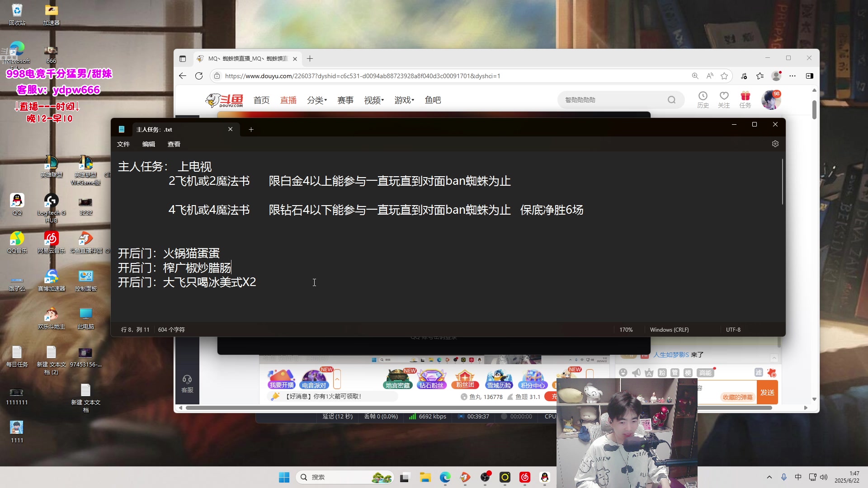Viewport: 868px width, 488px height.
Task: Toggle the Edge sidebar icon
Action: [809, 76]
